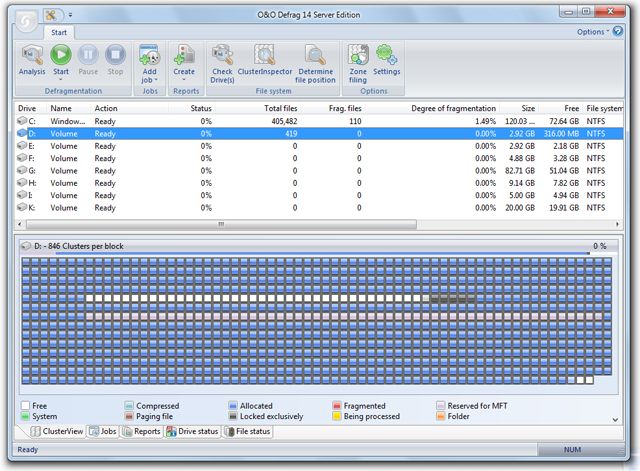Click the D: drive icon in cluster header
Screen dimensions: 640x471
[x=26, y=246]
